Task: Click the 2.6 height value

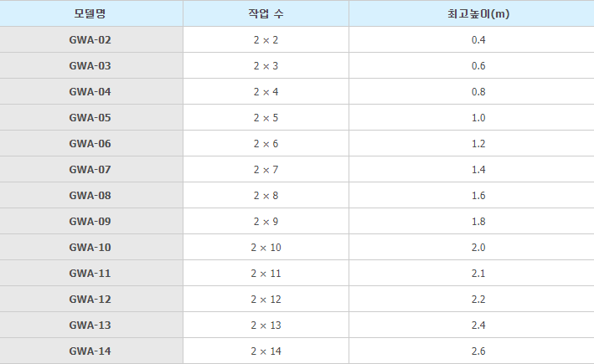Action: [478, 351]
